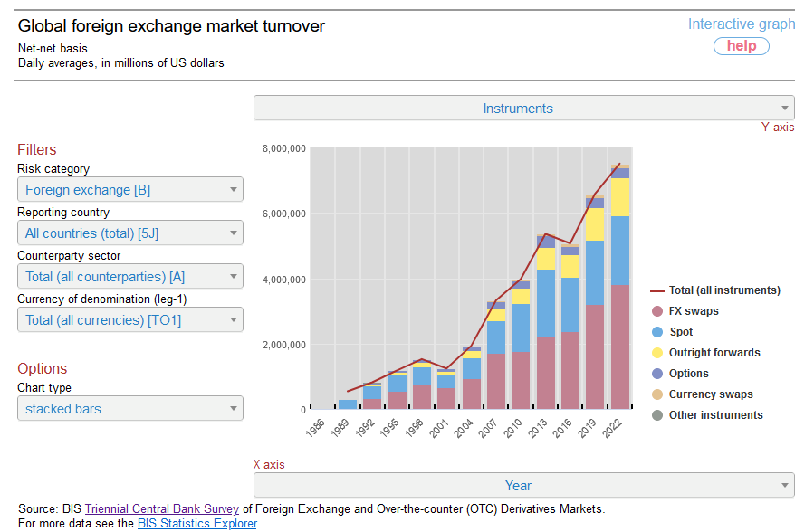Click the Interactive graph label
Screen dimensions: 795x532
(741, 24)
